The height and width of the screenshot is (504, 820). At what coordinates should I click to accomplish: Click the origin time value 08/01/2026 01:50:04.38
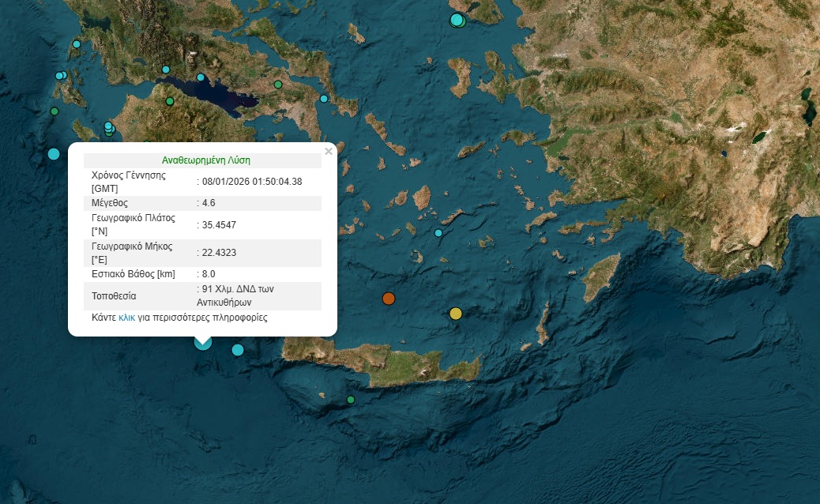point(252,182)
